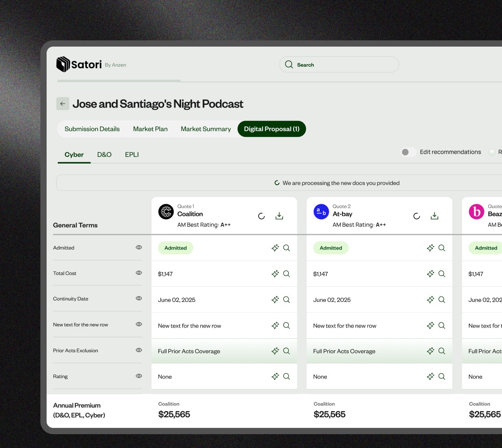502x448 pixels.
Task: Toggle visibility of Continuity Date row
Action: tap(138, 298)
